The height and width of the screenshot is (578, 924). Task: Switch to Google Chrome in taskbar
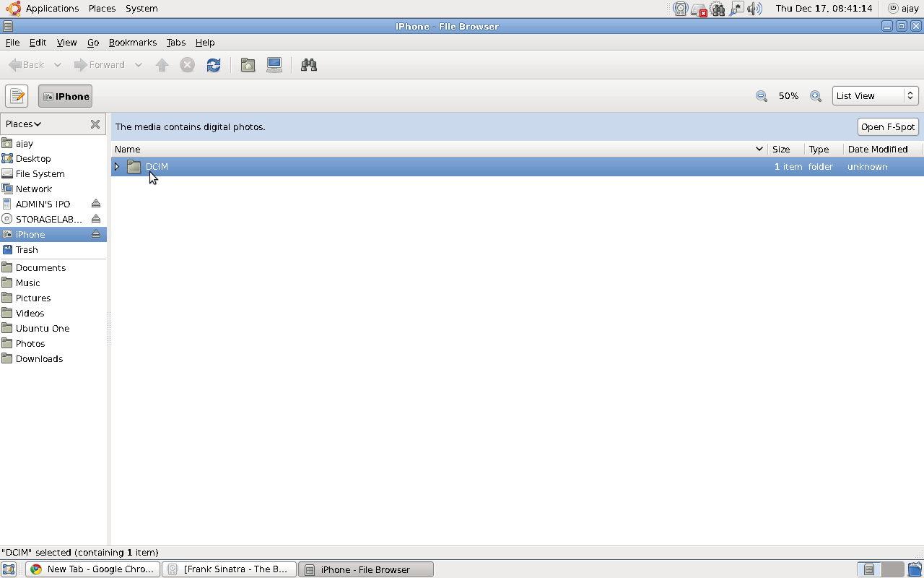pos(92,569)
